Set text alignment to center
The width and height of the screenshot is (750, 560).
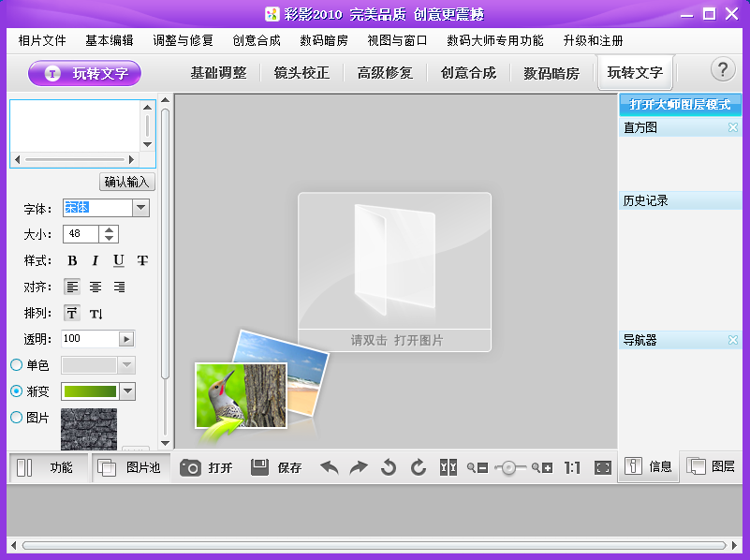coord(96,287)
